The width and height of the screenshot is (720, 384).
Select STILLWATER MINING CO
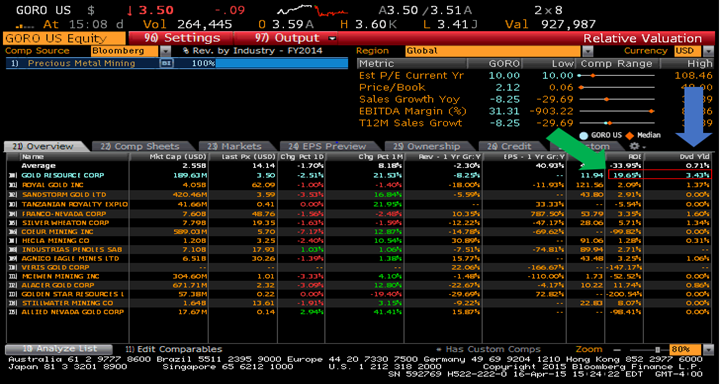(67, 303)
